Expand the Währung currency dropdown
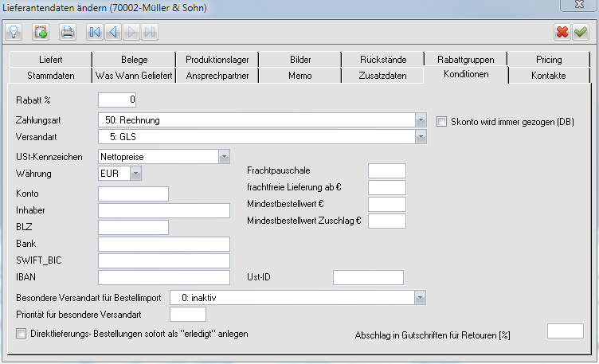The image size is (599, 364). pos(135,173)
